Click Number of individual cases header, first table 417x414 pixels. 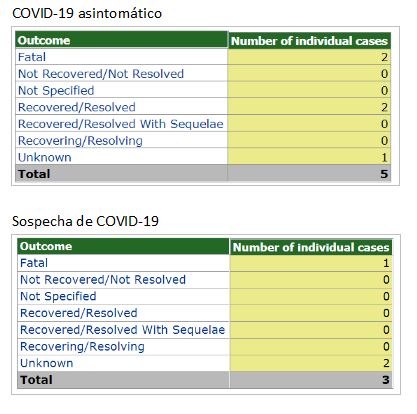309,41
